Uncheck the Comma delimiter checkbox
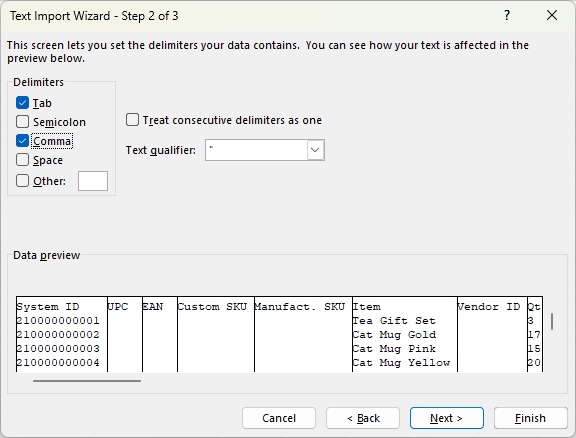576x438 pixels. (22, 141)
